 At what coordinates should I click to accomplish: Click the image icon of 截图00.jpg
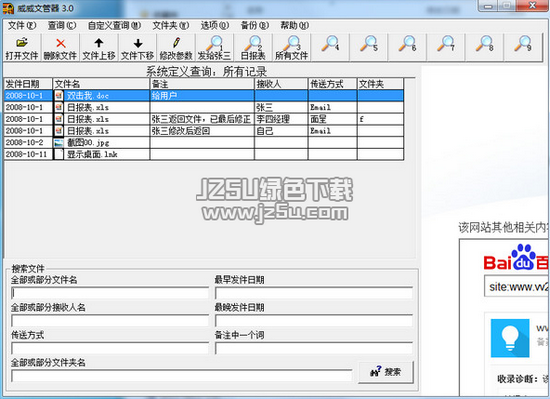coord(59,142)
